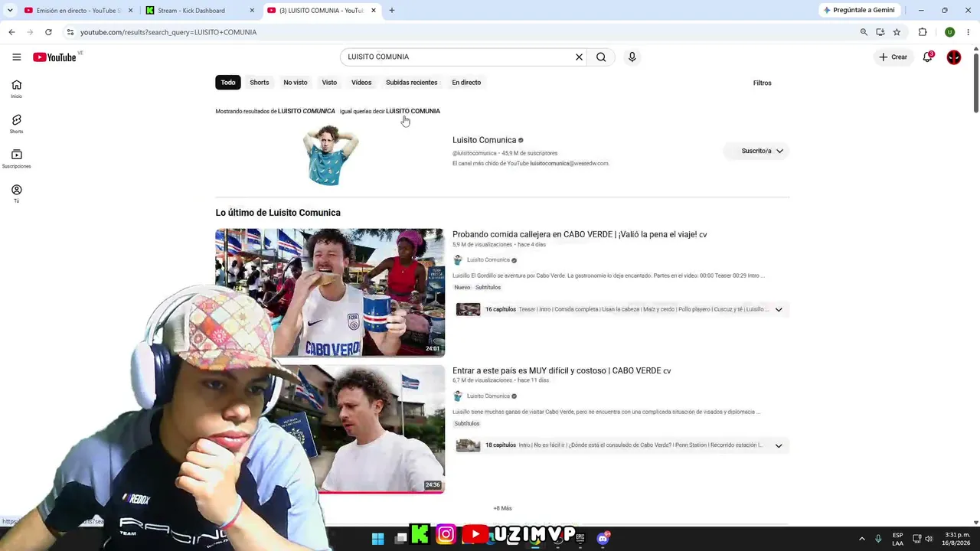Screen dimensions: 980x551
Task: Select the Subidas recientes filter chip
Action: coord(412,83)
